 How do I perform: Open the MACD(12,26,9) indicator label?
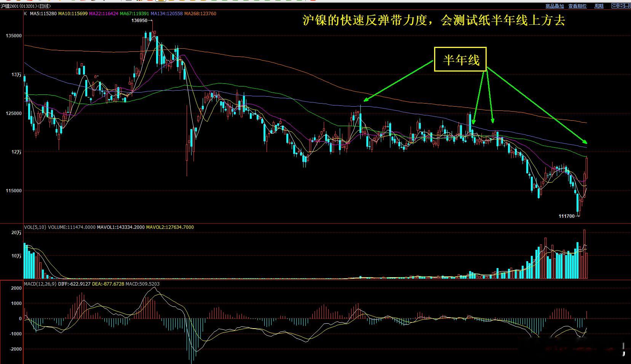40,284
